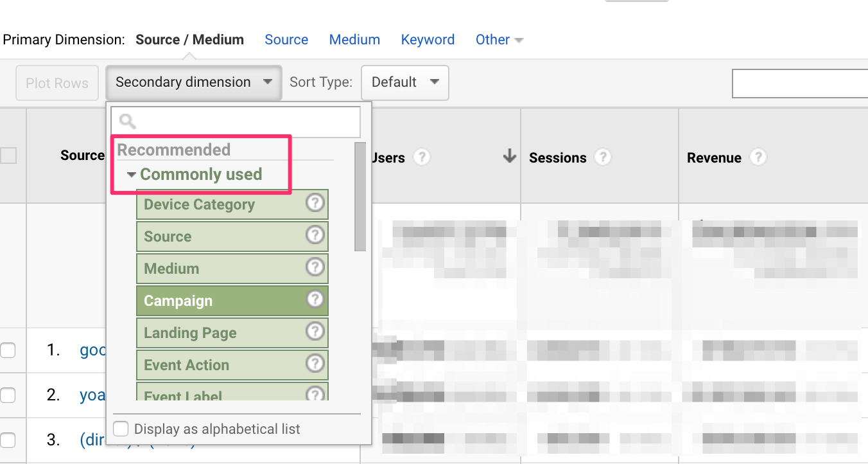
Task: Click the magnifying glass in the dimension search
Action: click(126, 121)
